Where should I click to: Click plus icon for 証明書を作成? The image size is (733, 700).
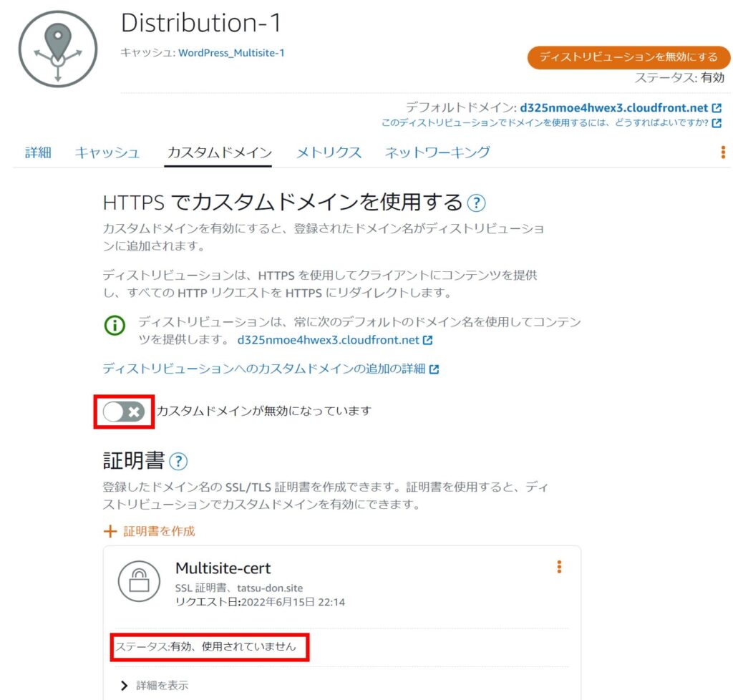tap(110, 531)
